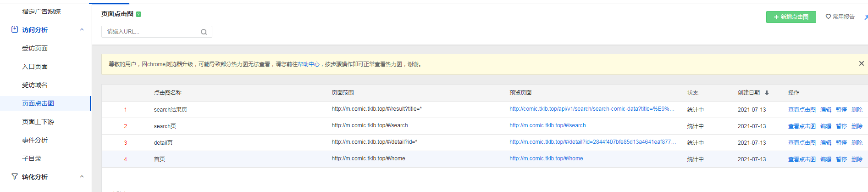Click the 转化分析 funnel icon
Image resolution: width=868 pixels, height=192 pixels.
[x=15, y=176]
